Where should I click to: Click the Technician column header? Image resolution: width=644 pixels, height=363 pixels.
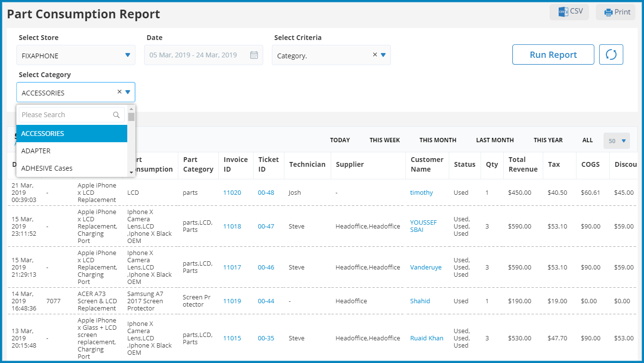coord(307,164)
